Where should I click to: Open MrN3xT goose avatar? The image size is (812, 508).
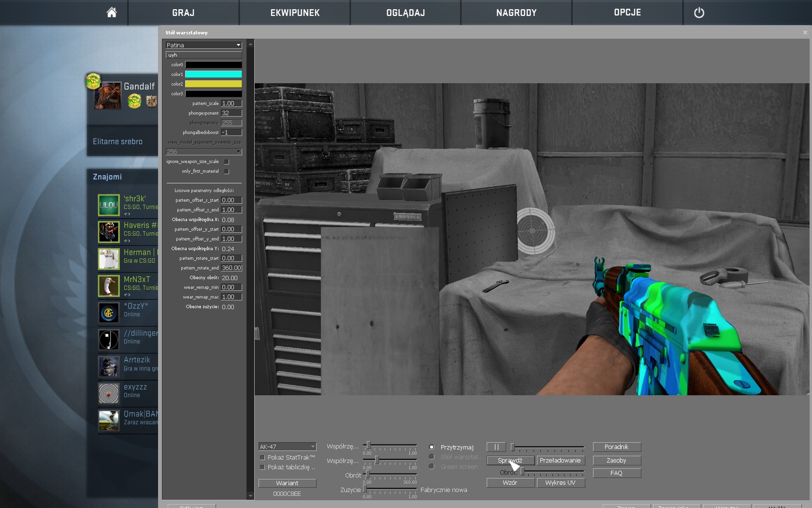point(109,286)
